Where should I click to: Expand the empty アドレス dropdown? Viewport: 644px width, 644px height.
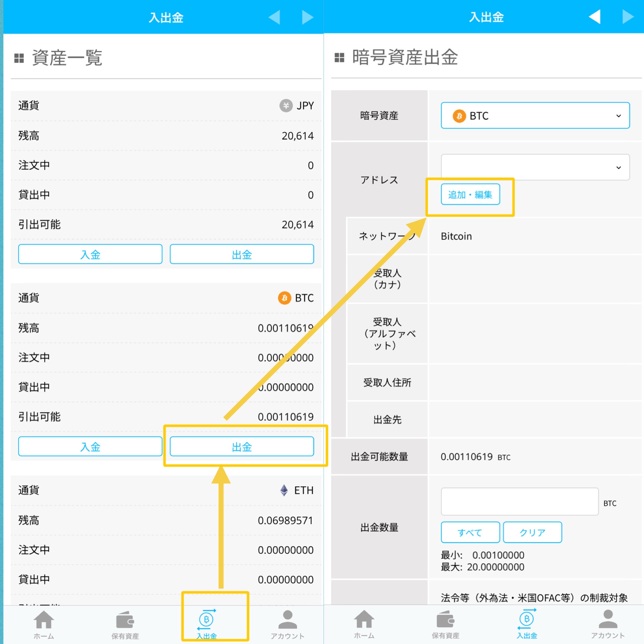(535, 167)
